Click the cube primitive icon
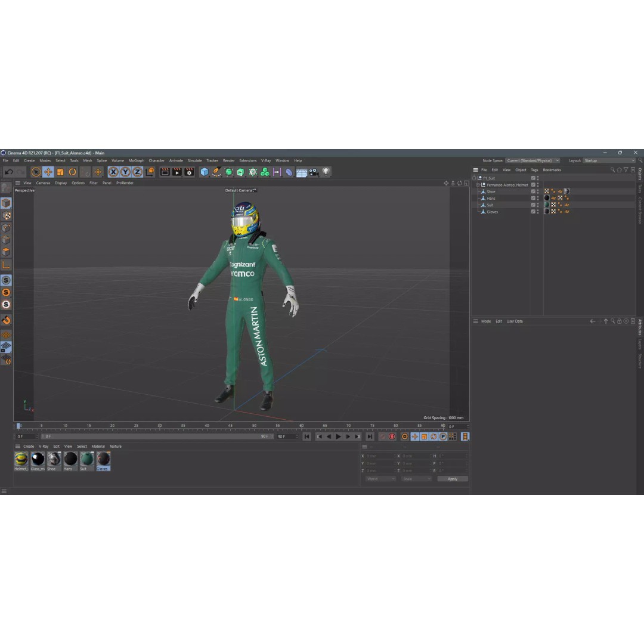 click(204, 172)
